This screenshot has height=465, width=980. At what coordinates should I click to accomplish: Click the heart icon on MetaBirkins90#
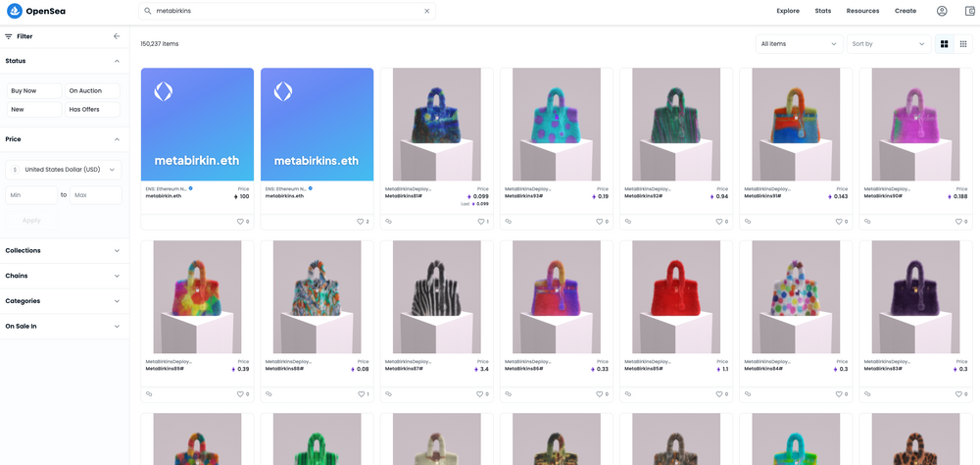pos(958,222)
